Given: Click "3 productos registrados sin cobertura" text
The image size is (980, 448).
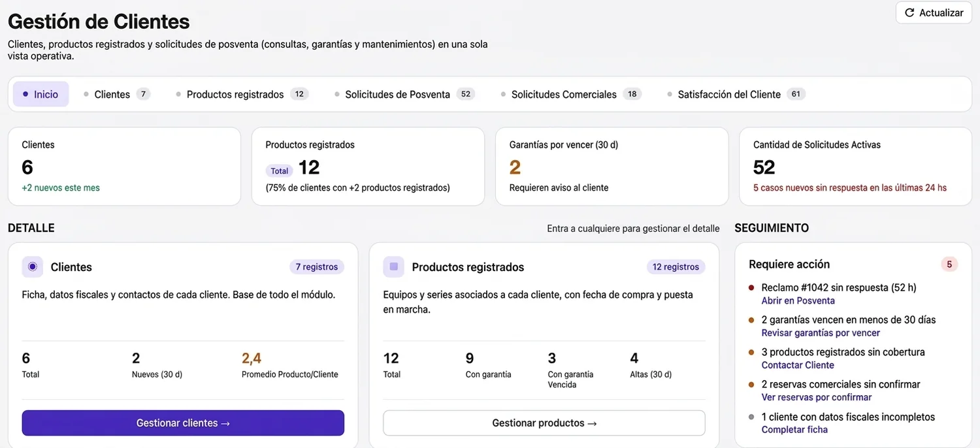Looking at the screenshot, I should tap(843, 352).
